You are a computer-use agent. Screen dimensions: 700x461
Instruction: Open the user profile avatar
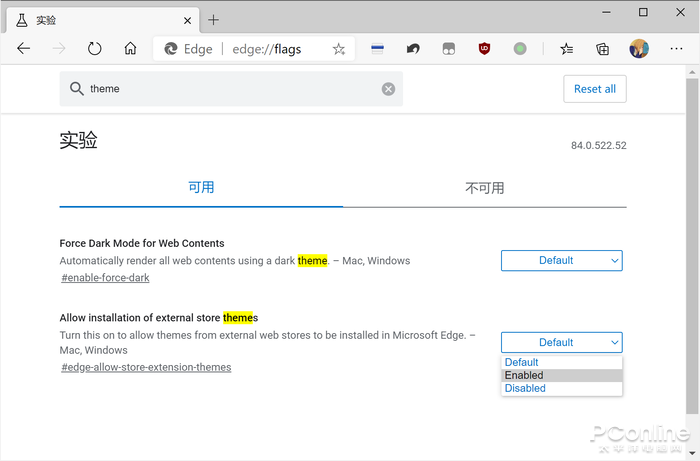pyautogui.click(x=639, y=49)
